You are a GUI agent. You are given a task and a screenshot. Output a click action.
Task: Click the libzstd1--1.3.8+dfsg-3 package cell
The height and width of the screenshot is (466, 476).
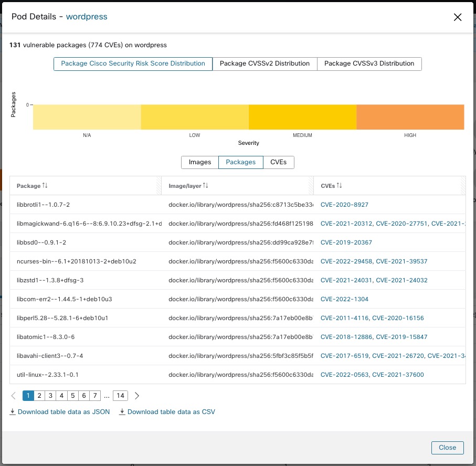pos(86,280)
